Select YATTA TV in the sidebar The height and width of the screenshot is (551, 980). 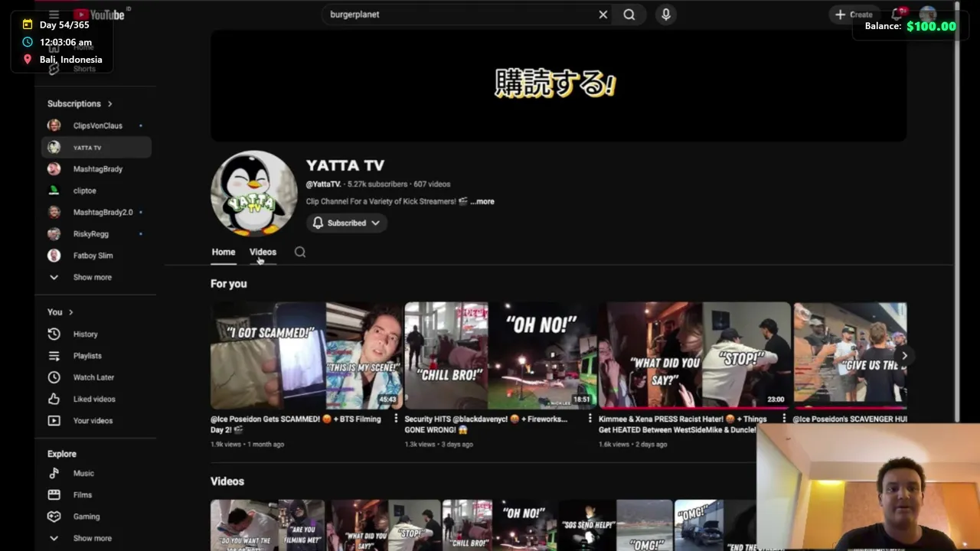coord(96,147)
